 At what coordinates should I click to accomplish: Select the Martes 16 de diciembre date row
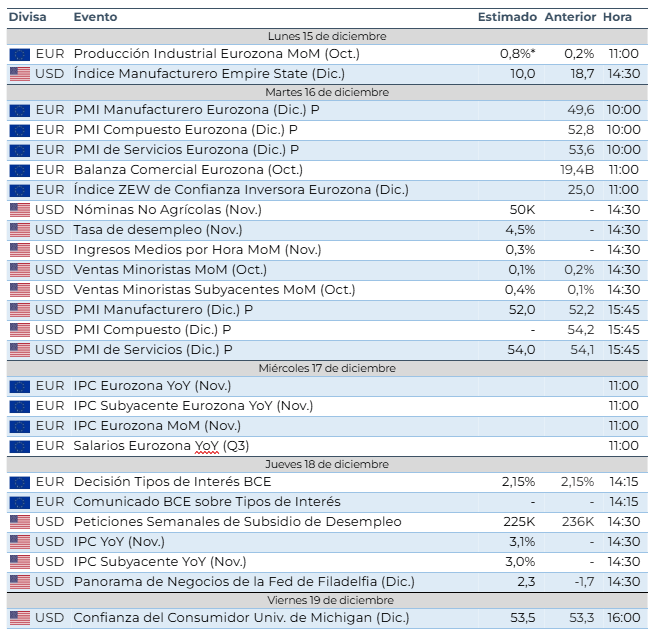point(327,92)
